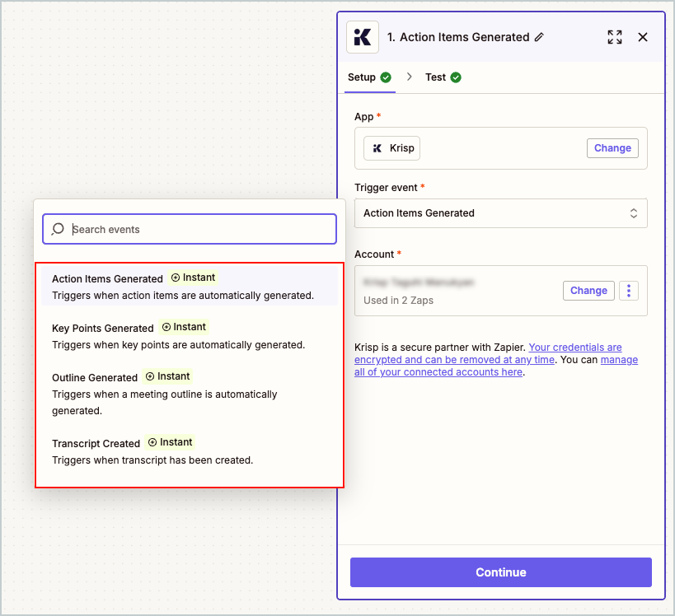This screenshot has width=675, height=616.
Task: Select Action Items Generated event
Action: point(190,287)
